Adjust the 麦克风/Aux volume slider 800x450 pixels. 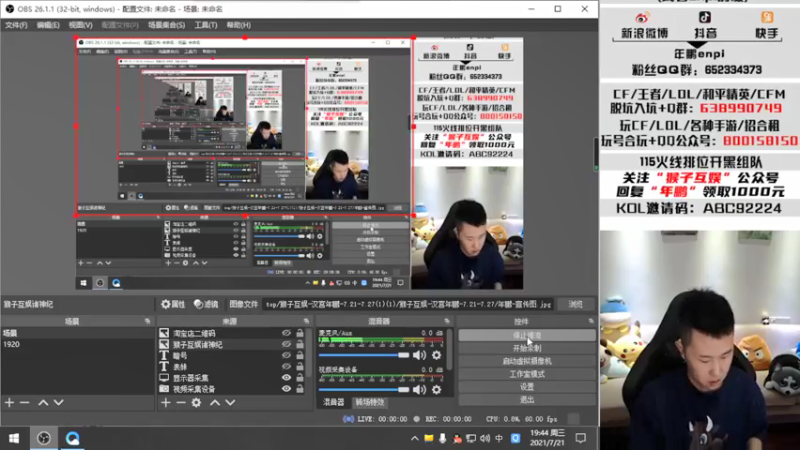(364, 355)
